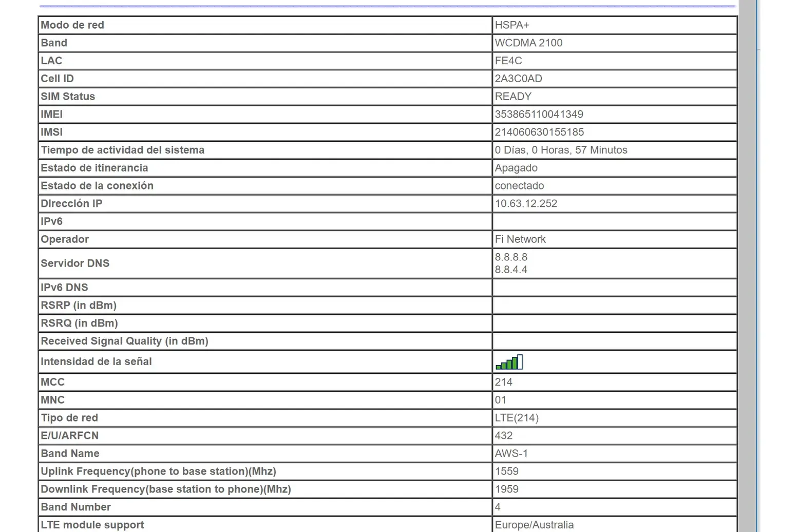Click the Downlink Frequency label
Image resolution: width=798 pixels, height=532 pixels.
(166, 489)
